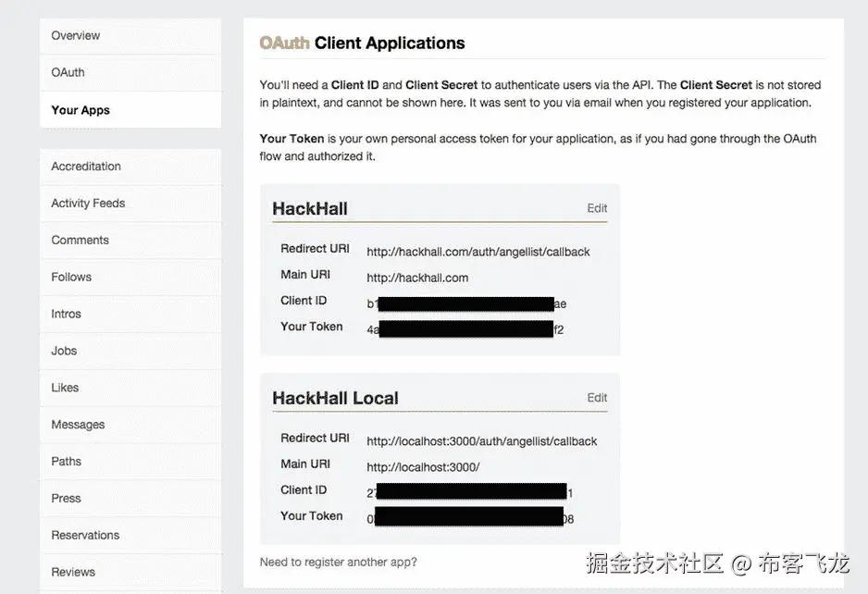Open Reviews section
Viewport: 868px width, 594px height.
pos(130,572)
